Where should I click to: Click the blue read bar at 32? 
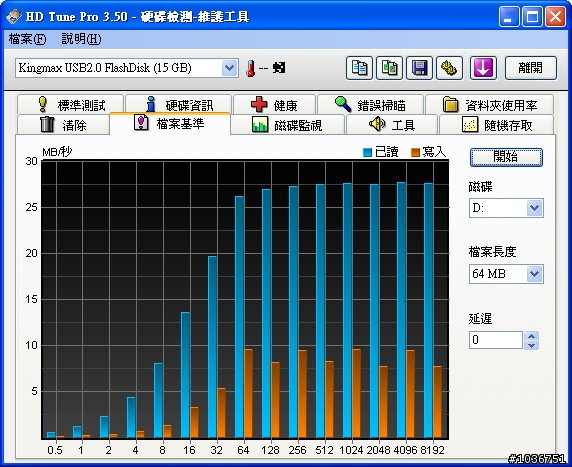tap(212, 347)
